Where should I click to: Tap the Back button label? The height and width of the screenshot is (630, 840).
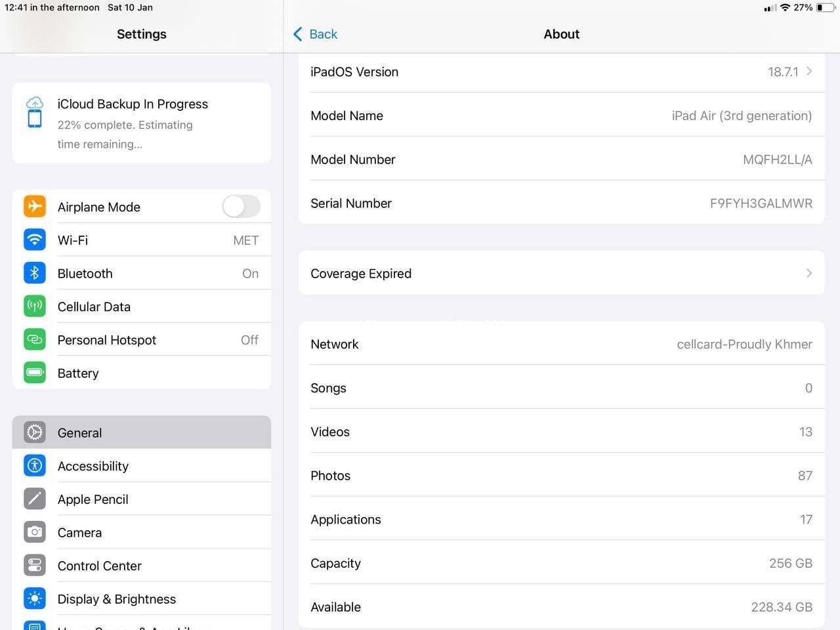pos(323,34)
